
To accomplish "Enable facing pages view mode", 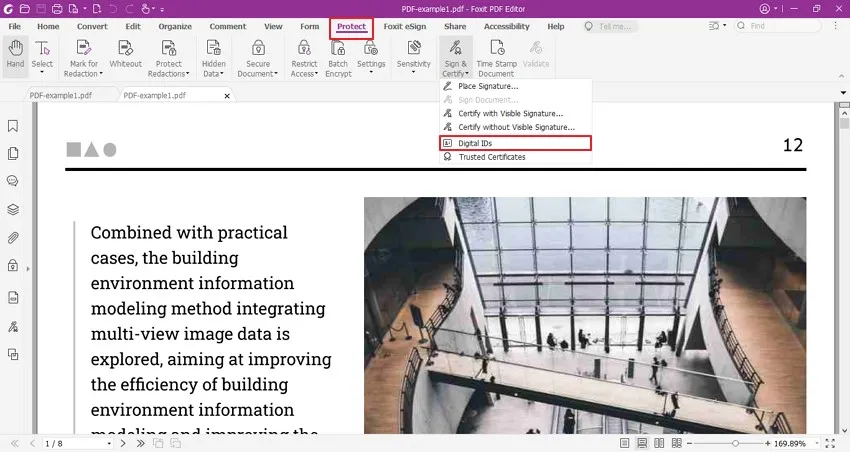I will 659,443.
